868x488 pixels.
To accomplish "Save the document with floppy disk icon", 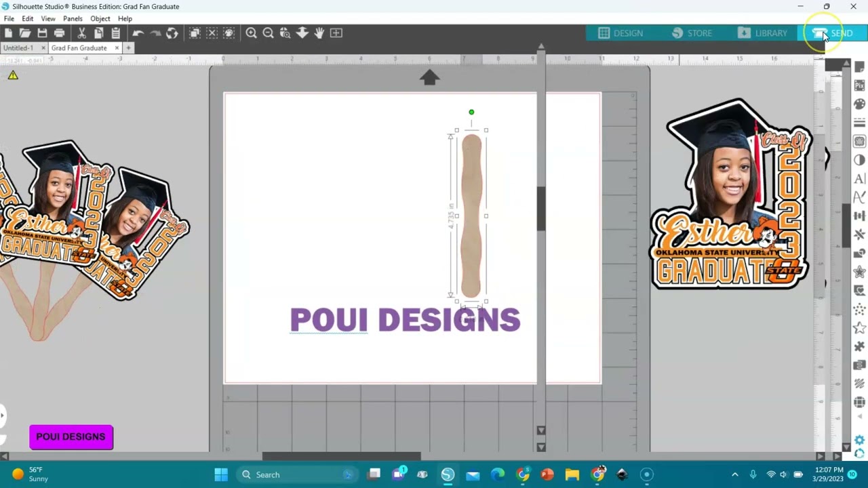I will pos(42,33).
